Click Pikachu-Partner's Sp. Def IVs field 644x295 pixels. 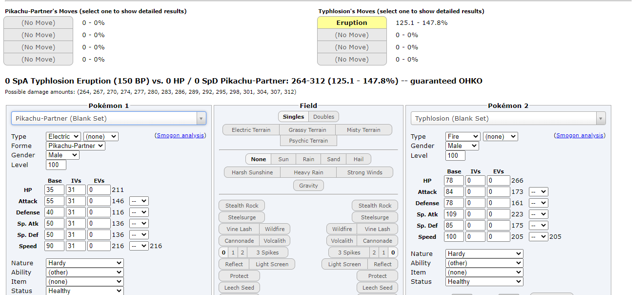76,235
